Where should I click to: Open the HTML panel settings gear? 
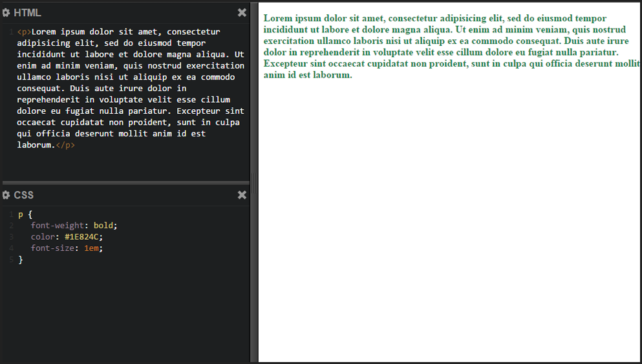coord(6,12)
